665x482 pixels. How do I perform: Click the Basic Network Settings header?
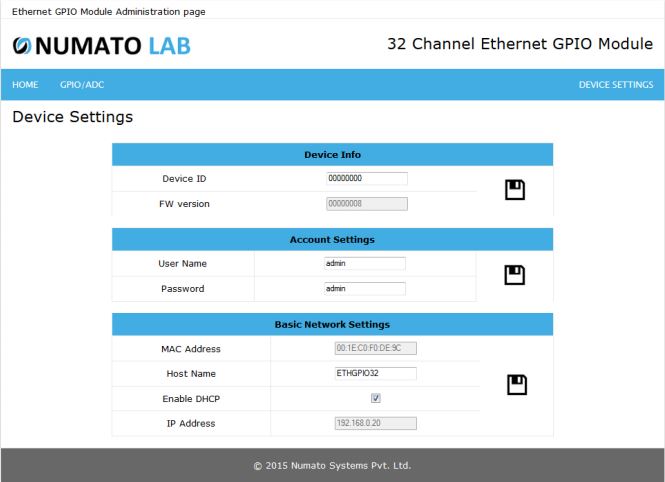point(332,325)
